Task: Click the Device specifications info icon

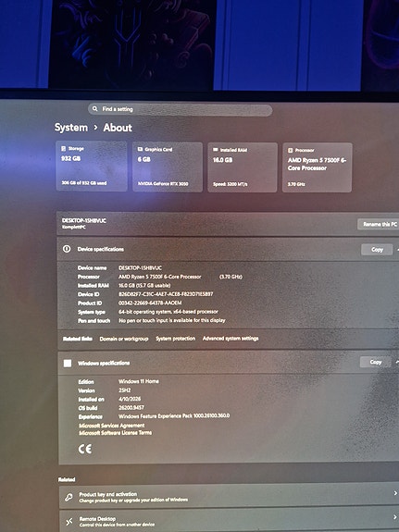Action: (67, 249)
